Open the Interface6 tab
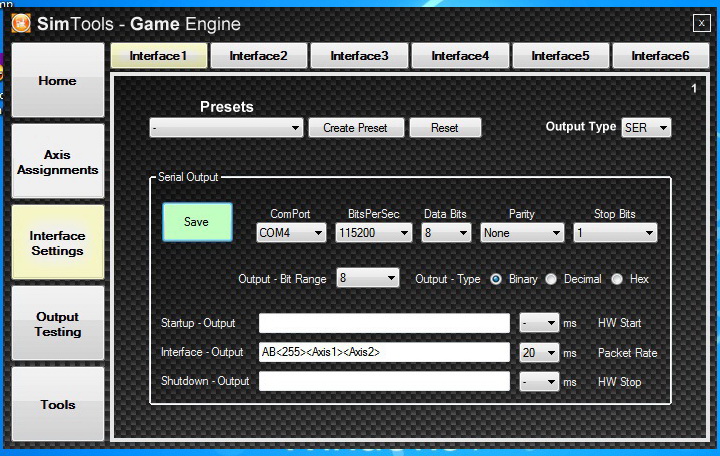Screen dimensions: 720x456 point(660,56)
